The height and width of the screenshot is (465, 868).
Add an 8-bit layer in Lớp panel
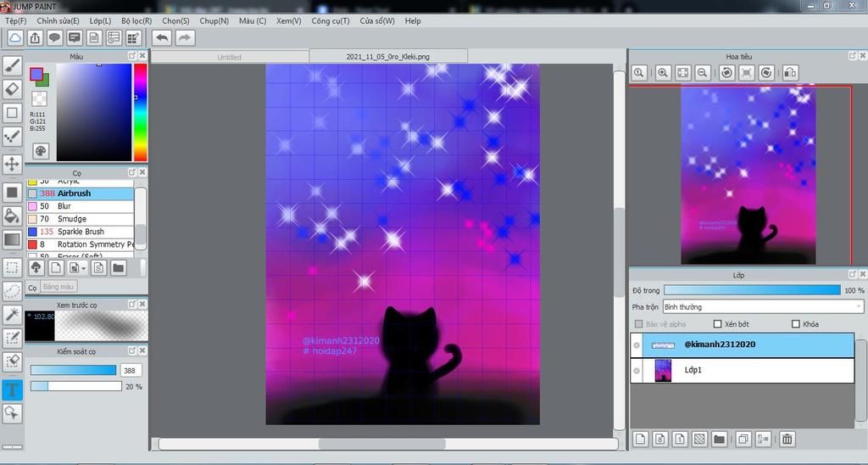[x=659, y=440]
